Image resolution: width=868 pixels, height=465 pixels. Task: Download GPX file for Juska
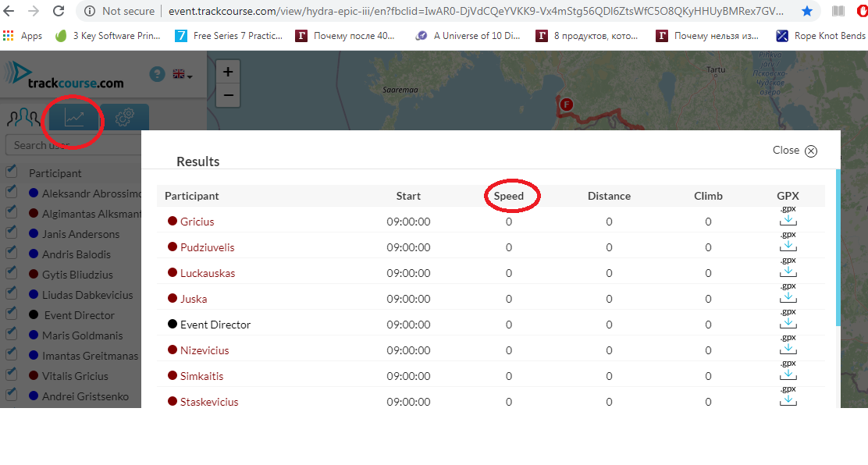[x=788, y=293]
